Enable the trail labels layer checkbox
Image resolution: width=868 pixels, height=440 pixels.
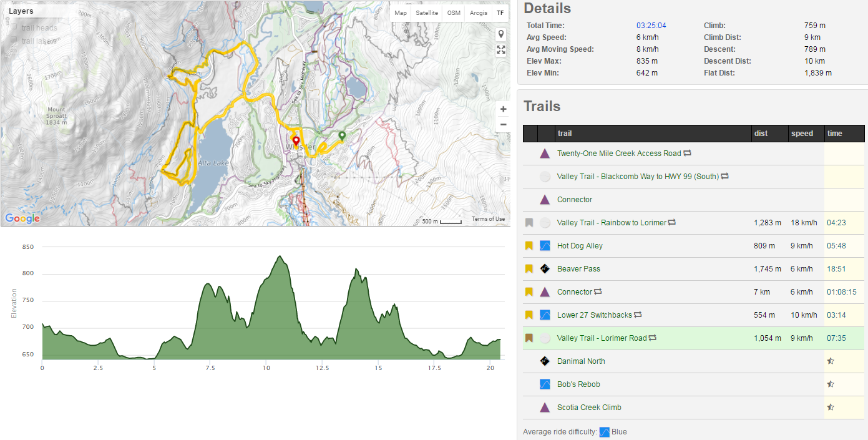14,41
